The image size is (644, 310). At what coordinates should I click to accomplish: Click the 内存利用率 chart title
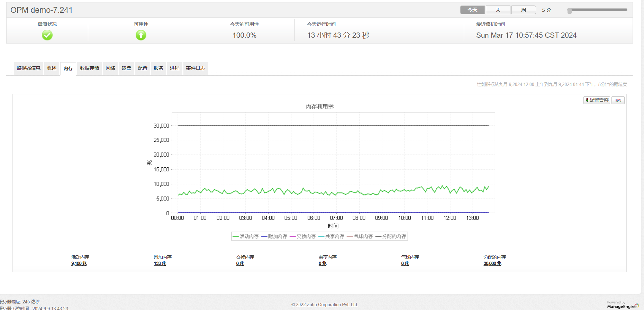click(320, 106)
